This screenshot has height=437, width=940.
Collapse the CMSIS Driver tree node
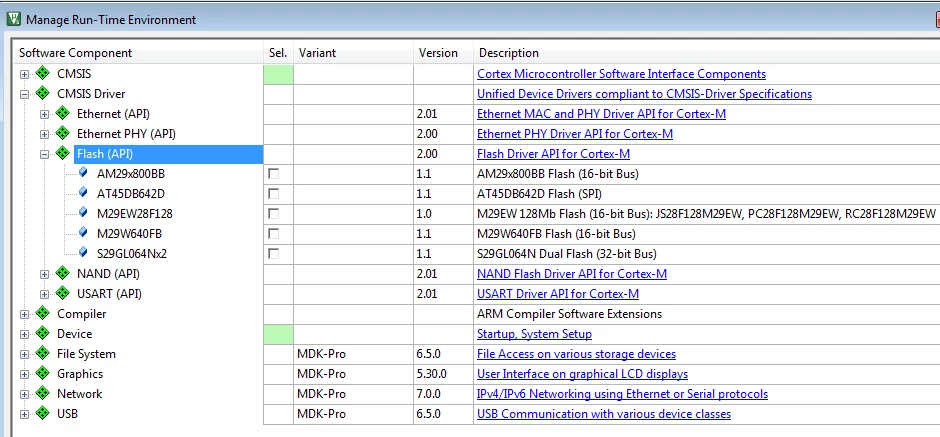tap(24, 94)
